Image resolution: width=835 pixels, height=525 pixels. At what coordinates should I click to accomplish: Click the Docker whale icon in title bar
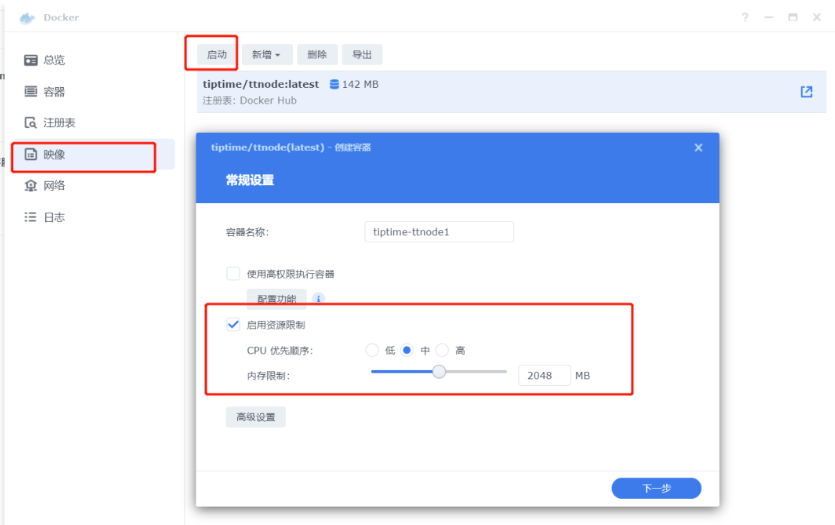pos(27,17)
